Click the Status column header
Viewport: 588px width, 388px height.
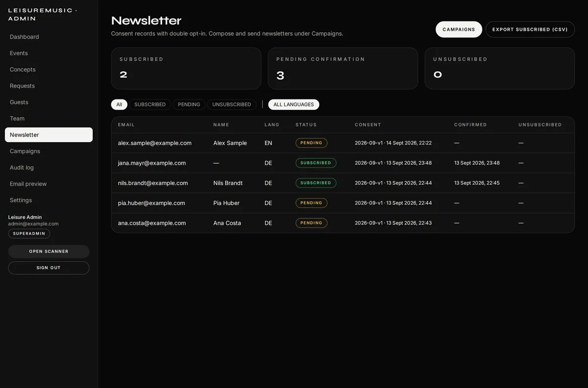tap(306, 125)
